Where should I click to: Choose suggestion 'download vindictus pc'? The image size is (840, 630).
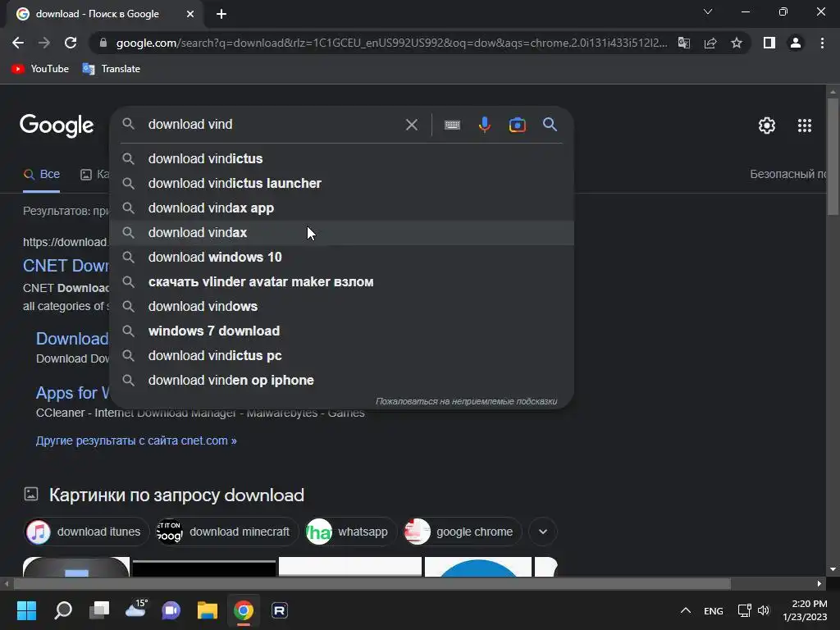point(341,356)
